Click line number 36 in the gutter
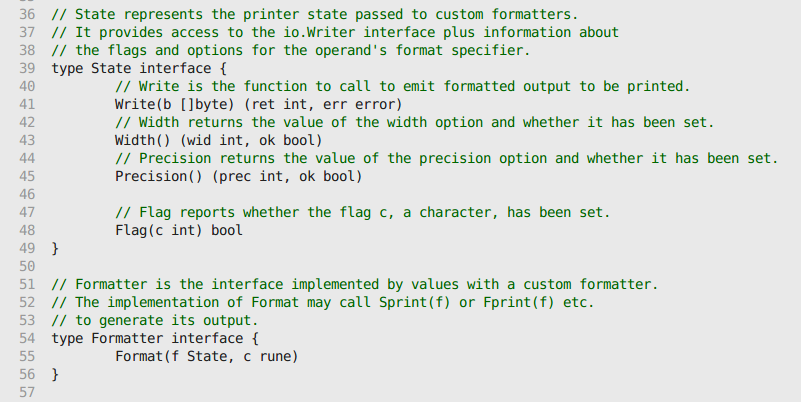 [27, 16]
